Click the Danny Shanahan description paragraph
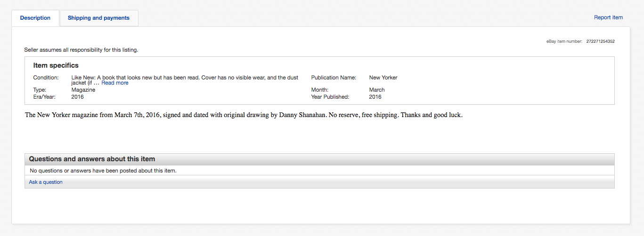This screenshot has height=236, width=644. pos(244,115)
